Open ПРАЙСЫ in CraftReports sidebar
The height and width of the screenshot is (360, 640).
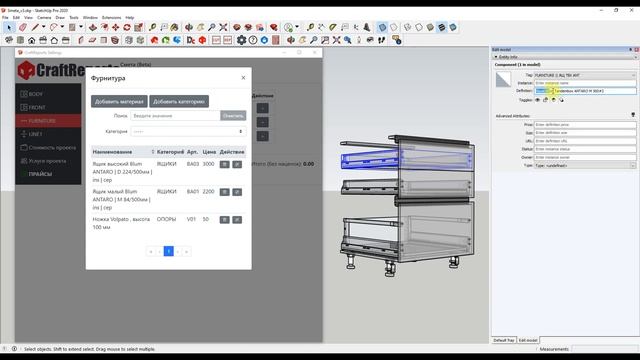click(48, 174)
